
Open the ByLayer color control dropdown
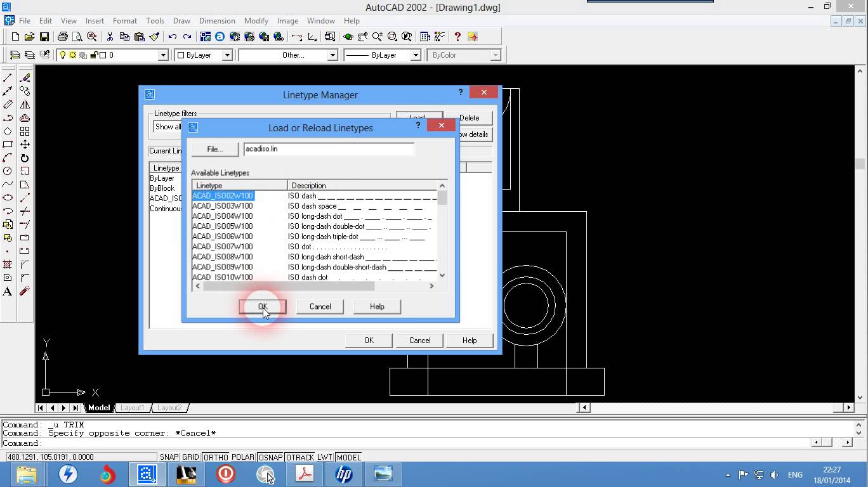pos(227,55)
